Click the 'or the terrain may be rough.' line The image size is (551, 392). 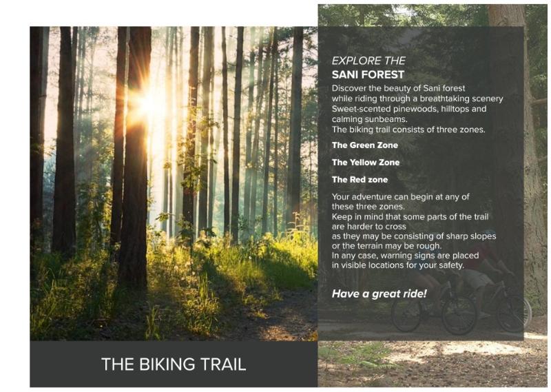(386, 246)
